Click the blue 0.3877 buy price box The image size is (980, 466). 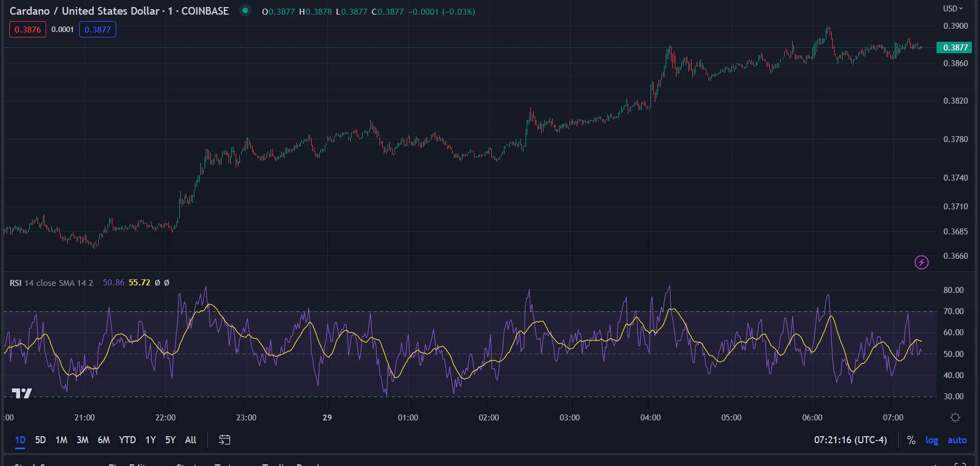tap(98, 29)
